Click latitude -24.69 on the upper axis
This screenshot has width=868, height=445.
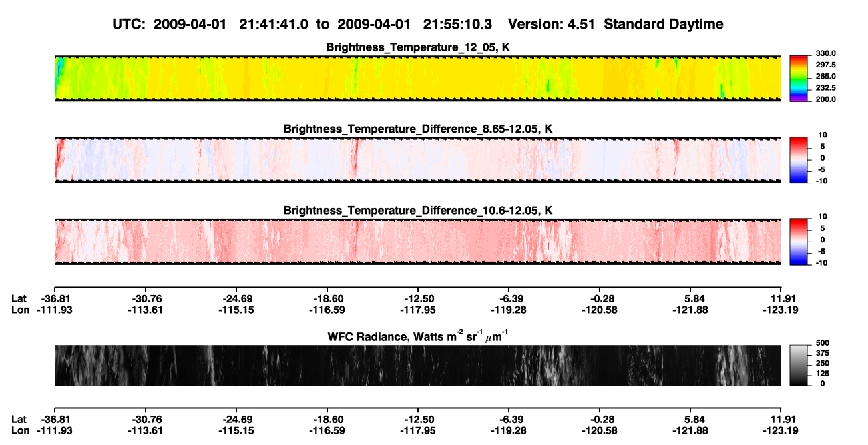236,299
